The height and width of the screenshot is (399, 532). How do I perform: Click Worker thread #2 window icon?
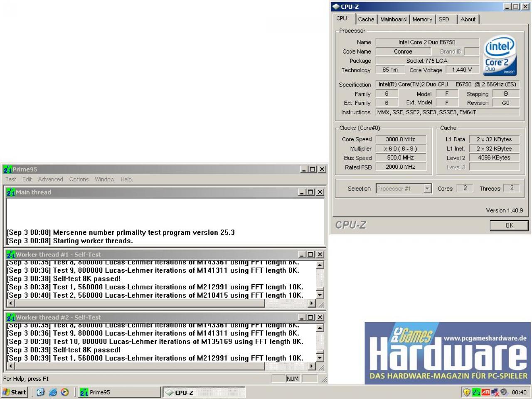(11, 318)
